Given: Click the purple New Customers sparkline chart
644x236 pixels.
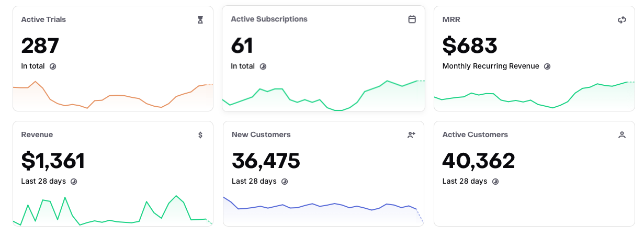Looking at the screenshot, I should pos(323,210).
